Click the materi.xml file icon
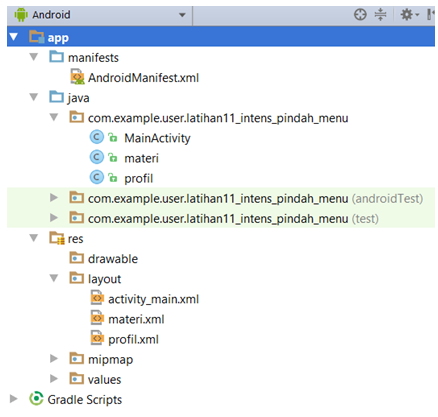 click(x=97, y=318)
